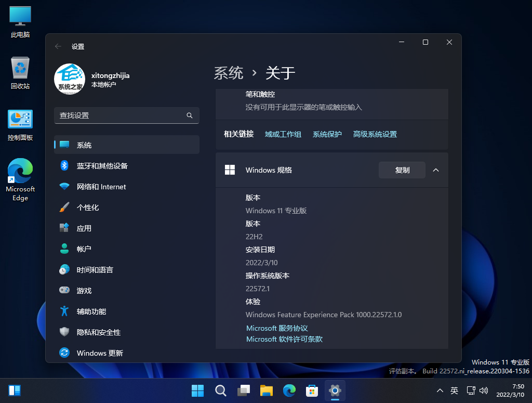Open File Explorer from the taskbar
The height and width of the screenshot is (403, 532).
click(267, 390)
